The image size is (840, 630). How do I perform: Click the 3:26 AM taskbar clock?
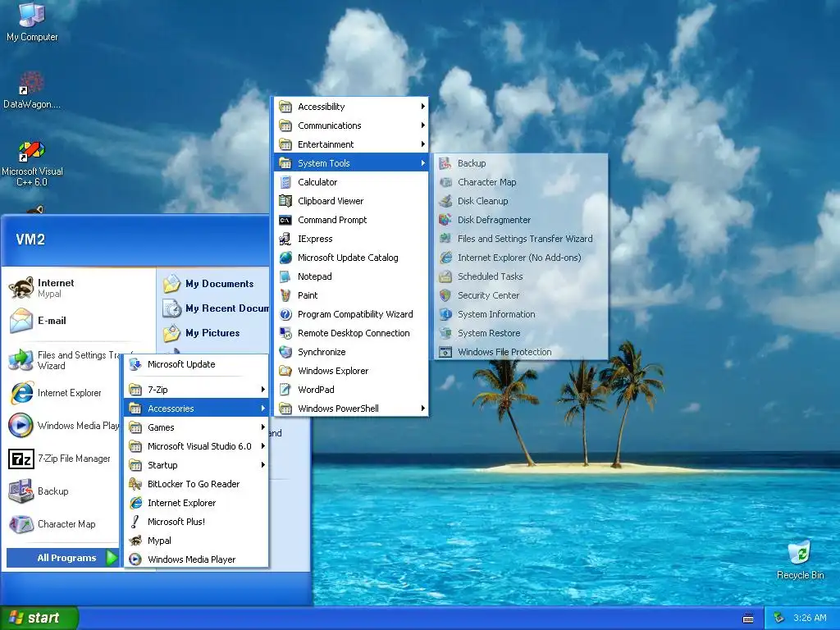point(810,618)
